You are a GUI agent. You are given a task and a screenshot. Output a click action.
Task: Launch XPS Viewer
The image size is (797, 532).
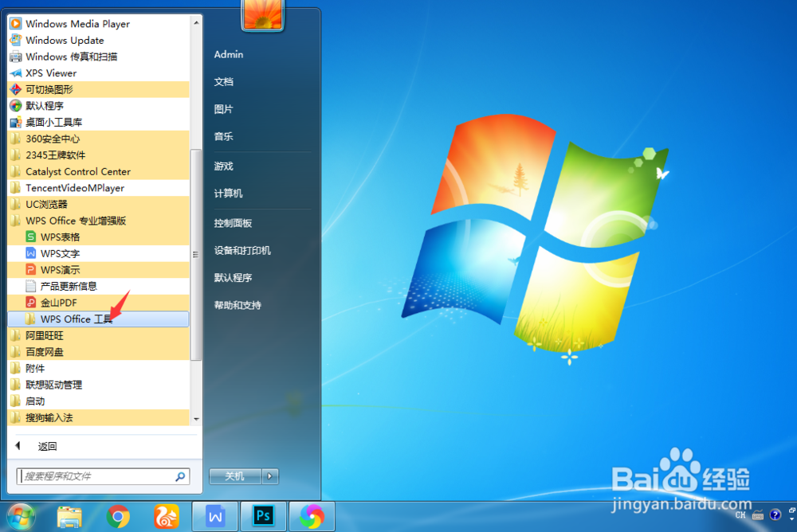click(x=99, y=73)
